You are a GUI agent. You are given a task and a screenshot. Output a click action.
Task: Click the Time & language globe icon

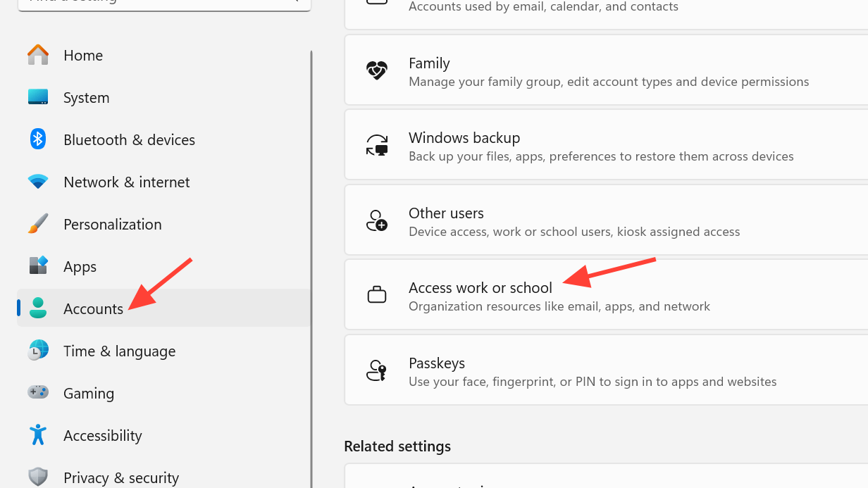(38, 351)
